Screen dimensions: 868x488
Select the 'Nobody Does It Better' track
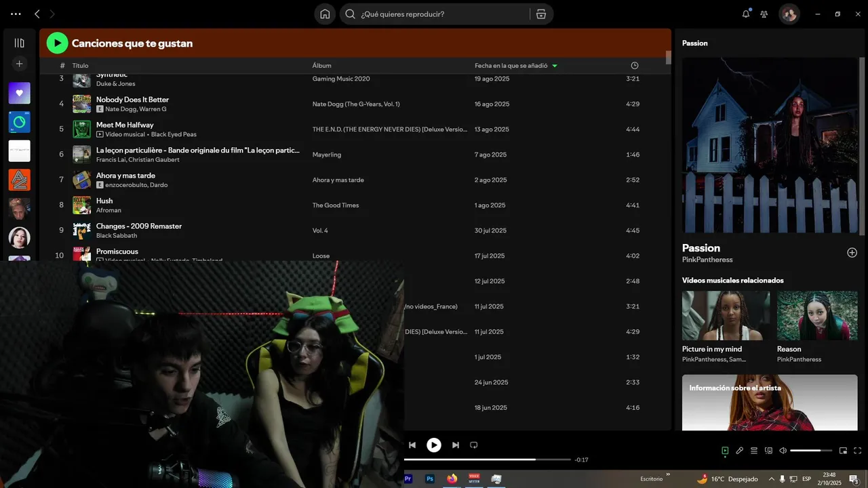[132, 100]
